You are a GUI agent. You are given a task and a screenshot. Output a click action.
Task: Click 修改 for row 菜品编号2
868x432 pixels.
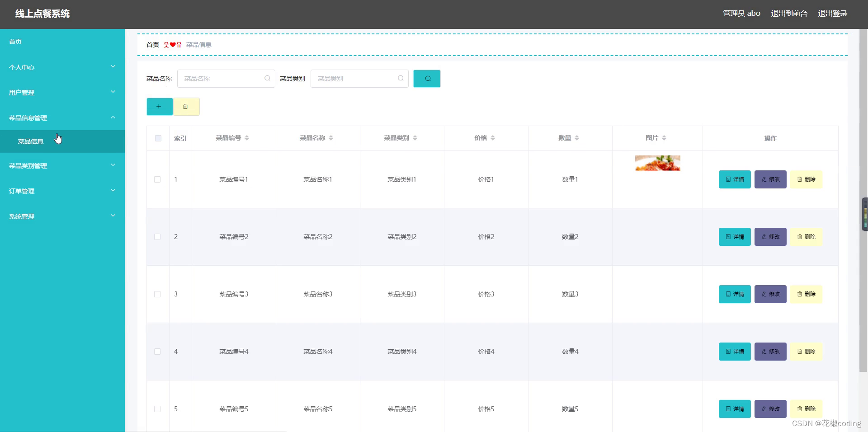point(770,237)
